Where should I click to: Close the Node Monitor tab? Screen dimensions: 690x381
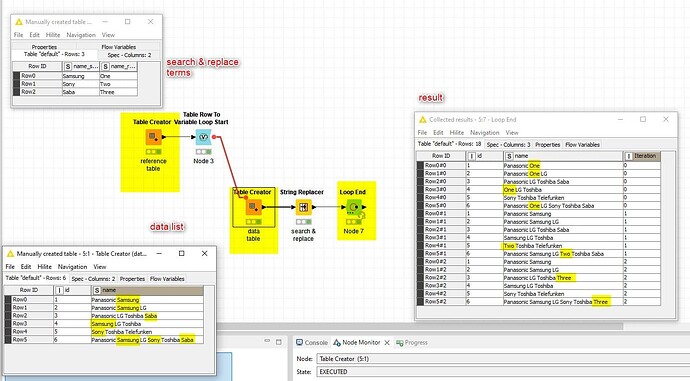(x=387, y=342)
